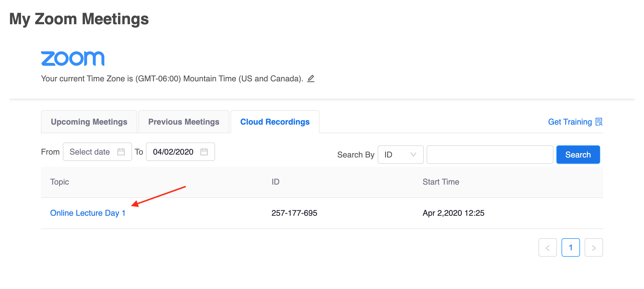Go to the next page arrow
644x289 pixels.
coord(594,247)
